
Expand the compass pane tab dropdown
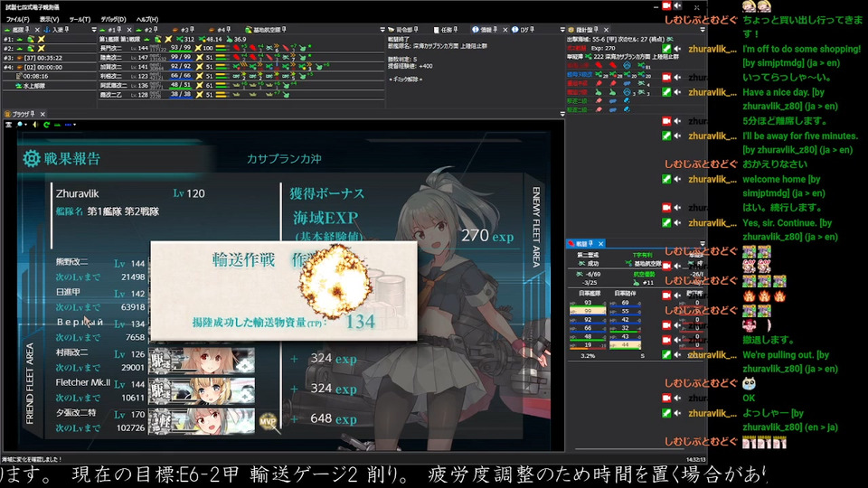703,30
